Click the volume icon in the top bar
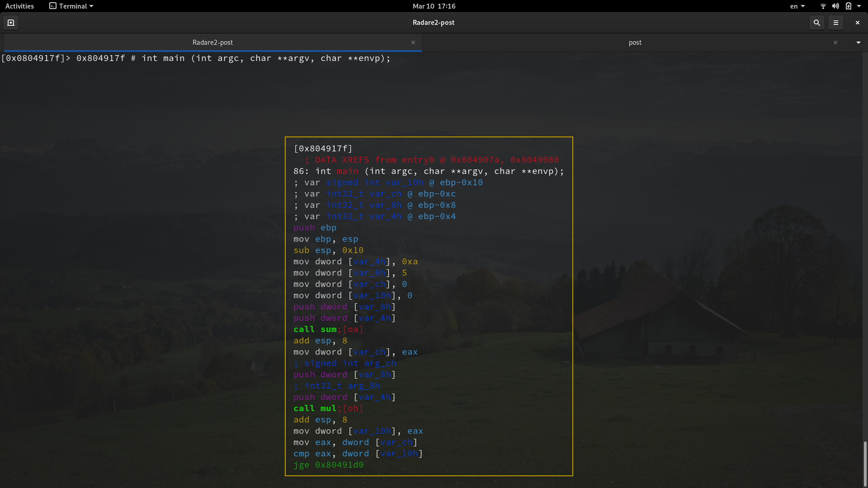Viewport: 868px width, 488px height. tap(835, 6)
